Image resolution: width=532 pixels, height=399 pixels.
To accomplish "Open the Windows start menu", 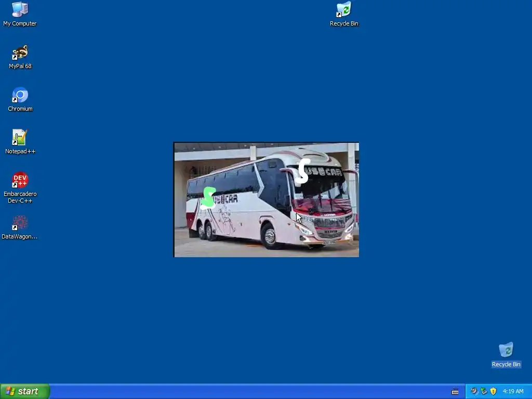I will click(25, 391).
